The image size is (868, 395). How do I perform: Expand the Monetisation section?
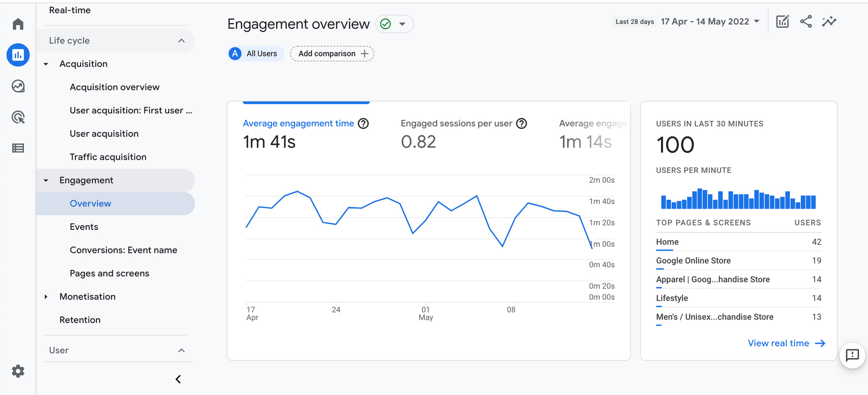click(x=87, y=296)
